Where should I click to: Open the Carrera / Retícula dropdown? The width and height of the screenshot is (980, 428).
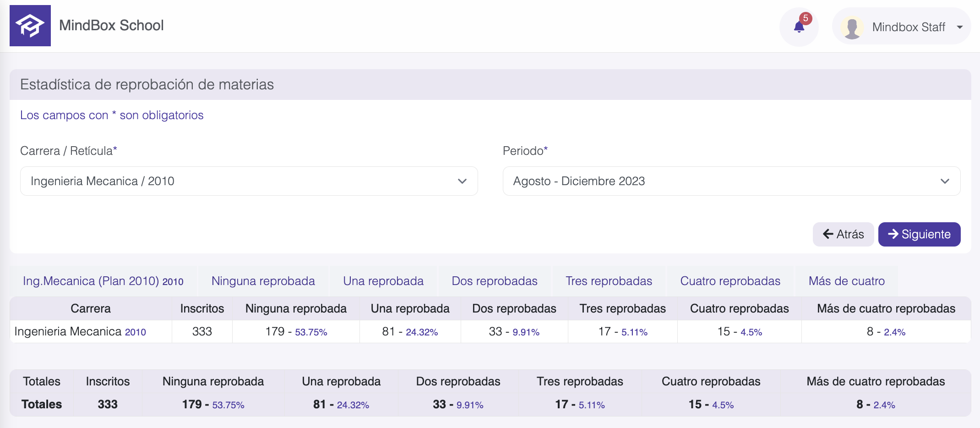tap(249, 181)
